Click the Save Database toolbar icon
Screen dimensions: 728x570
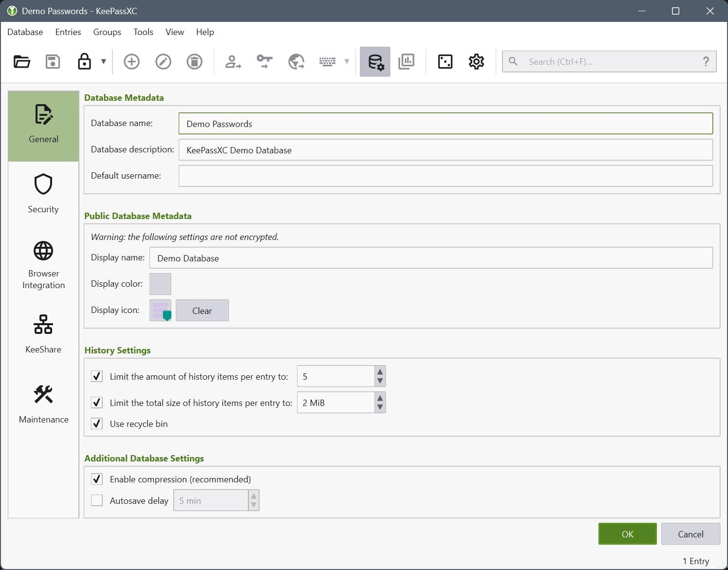click(x=53, y=62)
